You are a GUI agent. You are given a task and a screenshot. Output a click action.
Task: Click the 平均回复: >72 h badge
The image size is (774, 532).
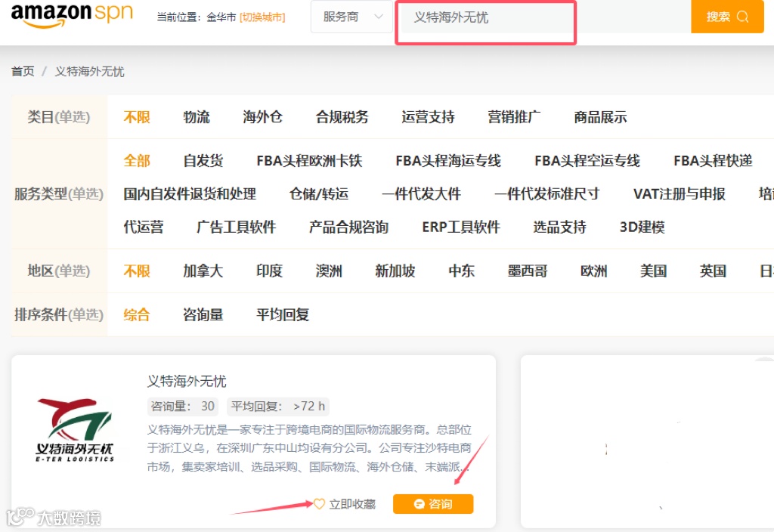[x=278, y=406]
